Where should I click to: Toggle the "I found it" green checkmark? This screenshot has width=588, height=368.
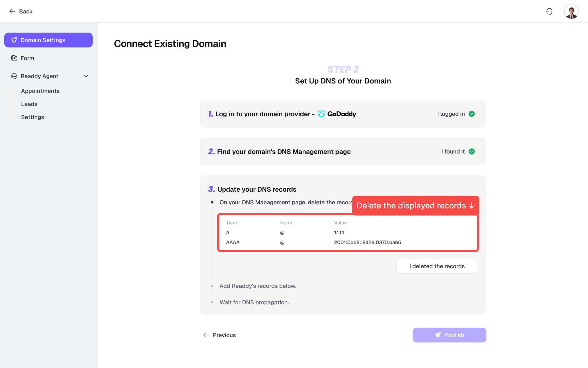[472, 151]
